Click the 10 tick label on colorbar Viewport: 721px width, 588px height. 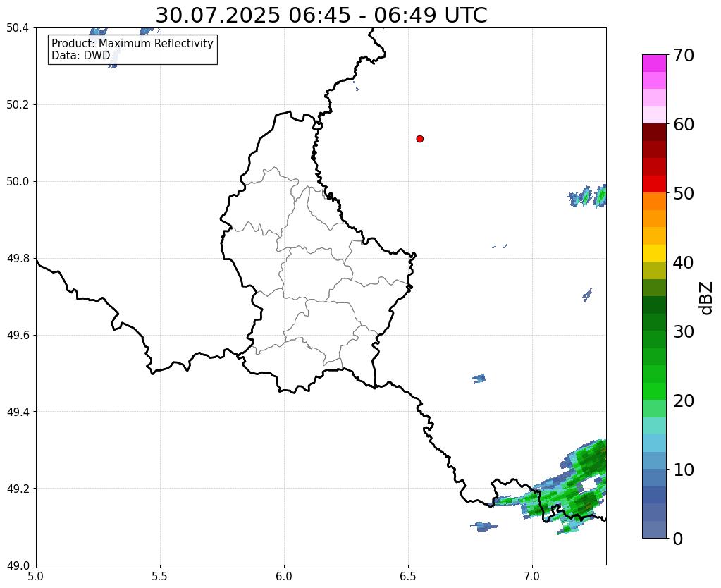684,470
